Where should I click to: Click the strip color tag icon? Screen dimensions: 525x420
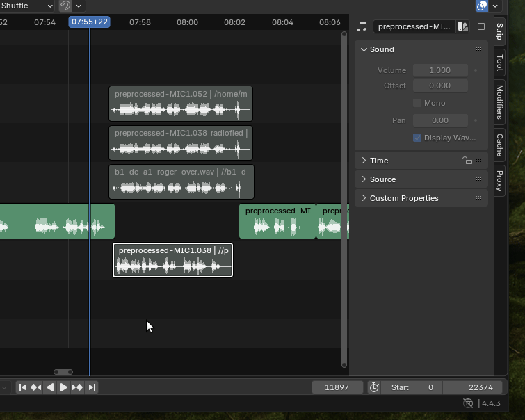click(463, 26)
